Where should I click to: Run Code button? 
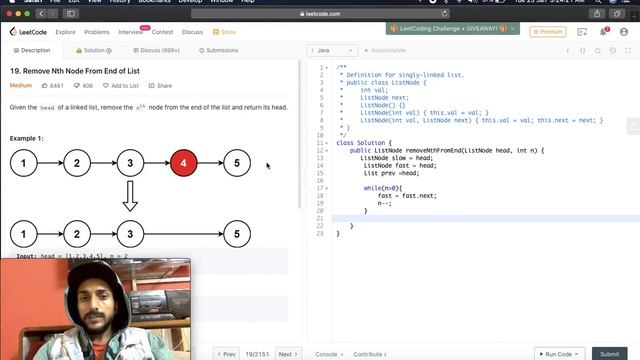[559, 354]
